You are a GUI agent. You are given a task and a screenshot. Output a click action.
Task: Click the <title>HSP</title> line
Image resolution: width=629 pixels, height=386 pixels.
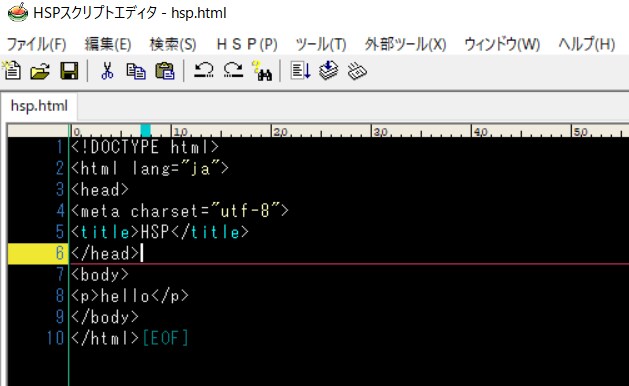tap(160, 232)
